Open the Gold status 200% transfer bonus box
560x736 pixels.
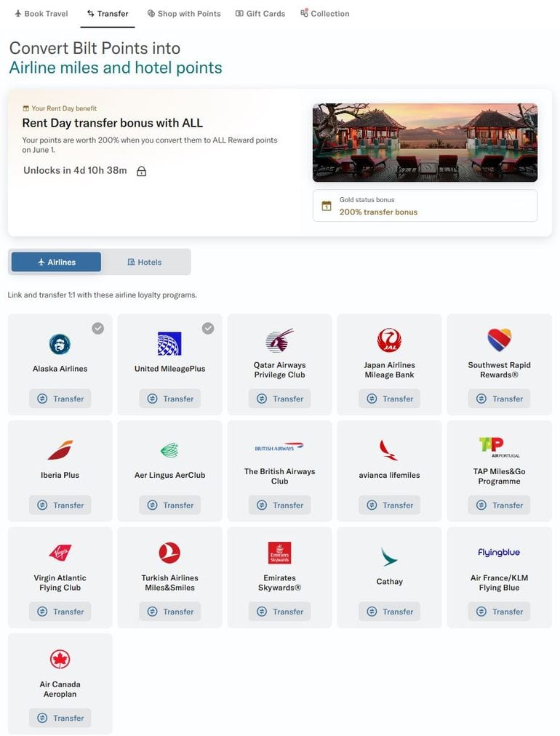click(x=425, y=206)
